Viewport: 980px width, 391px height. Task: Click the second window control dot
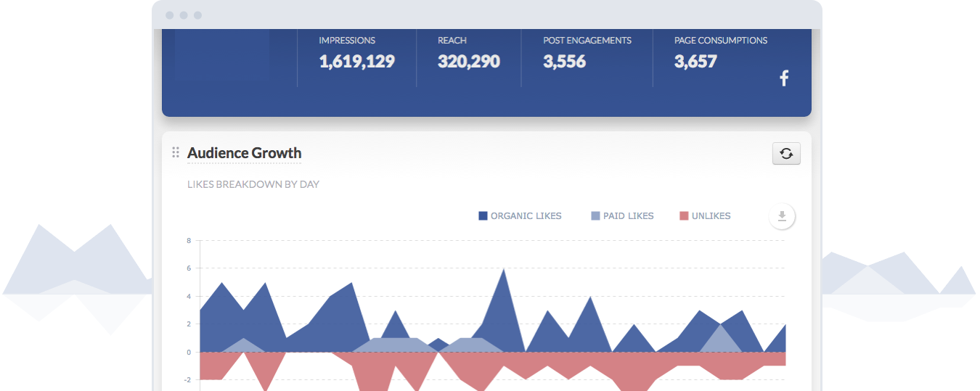click(184, 15)
